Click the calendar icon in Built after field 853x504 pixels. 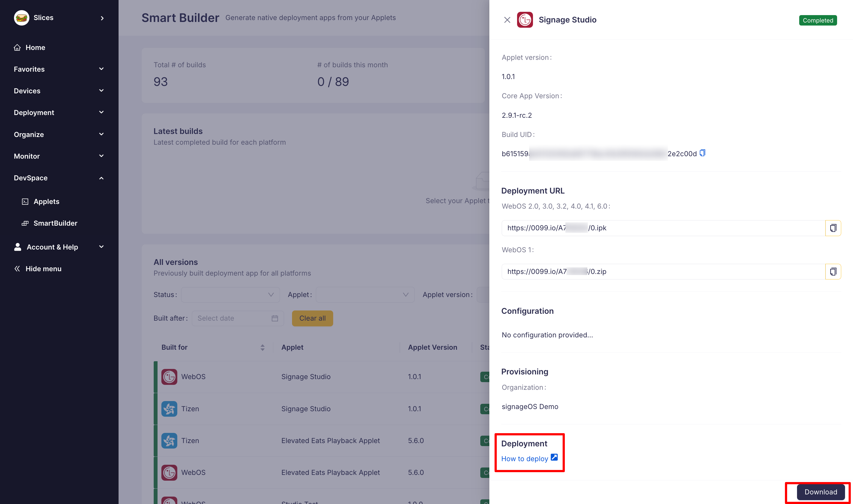275,318
